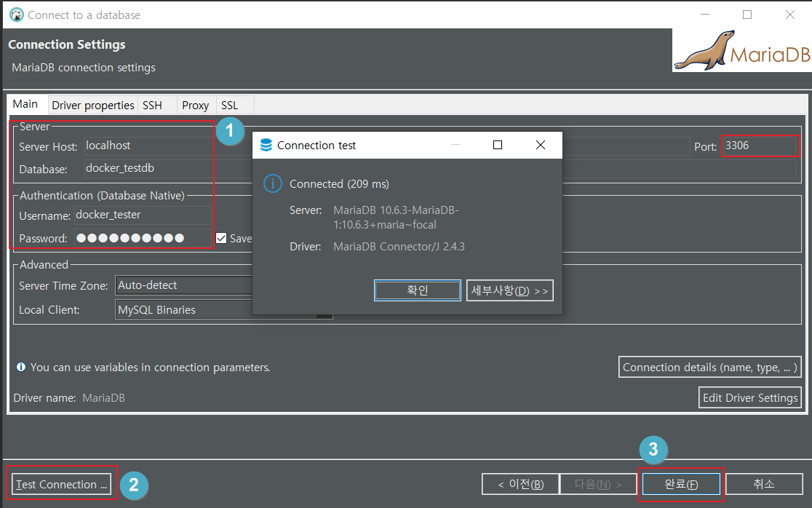Minimize the Connect to a database window

[705, 15]
